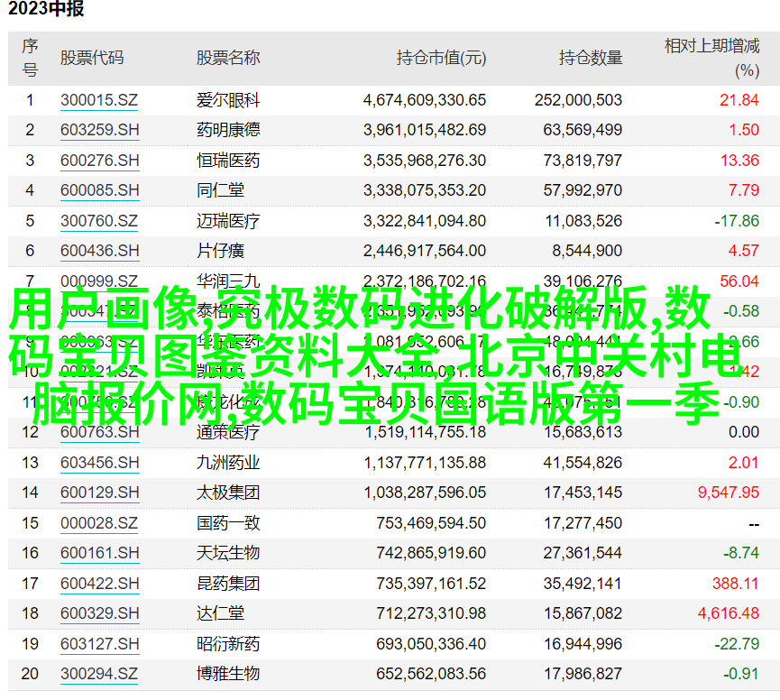This screenshot has width=780, height=700.
Task: Select stock name 达仁堂
Action: [x=220, y=612]
